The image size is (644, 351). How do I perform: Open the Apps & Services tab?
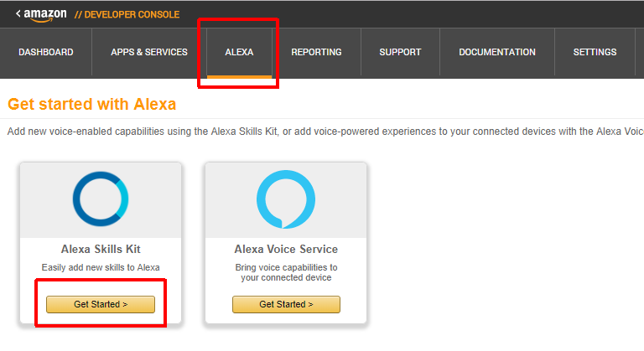(149, 52)
